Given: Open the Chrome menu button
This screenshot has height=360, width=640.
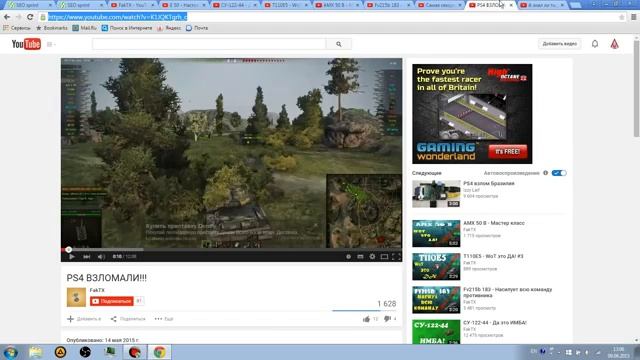Looking at the screenshot, I should coord(633,17).
